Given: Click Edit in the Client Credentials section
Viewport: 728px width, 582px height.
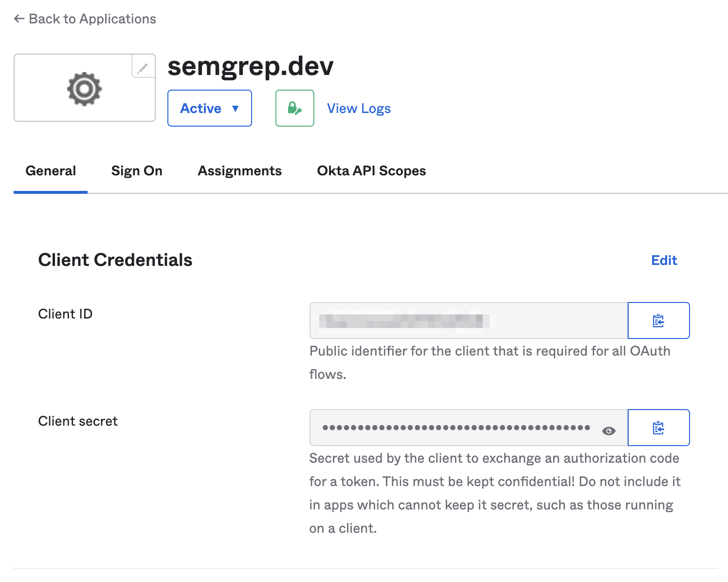Looking at the screenshot, I should 664,261.
